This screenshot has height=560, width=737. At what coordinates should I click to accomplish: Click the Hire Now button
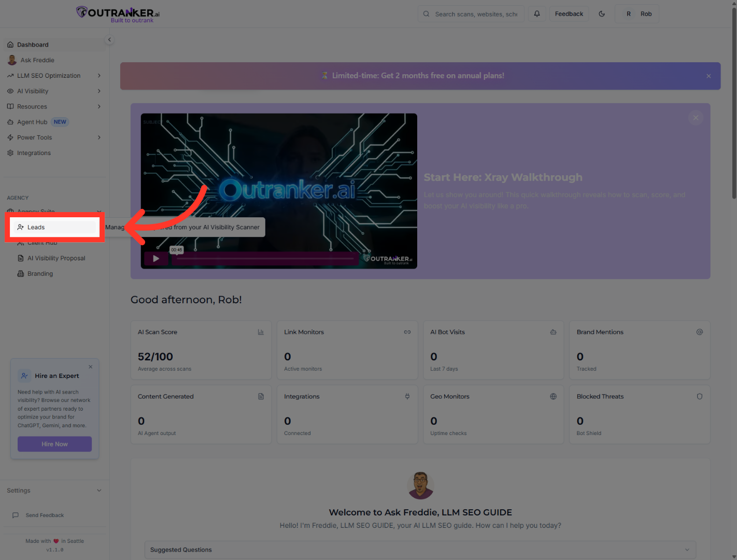point(54,444)
